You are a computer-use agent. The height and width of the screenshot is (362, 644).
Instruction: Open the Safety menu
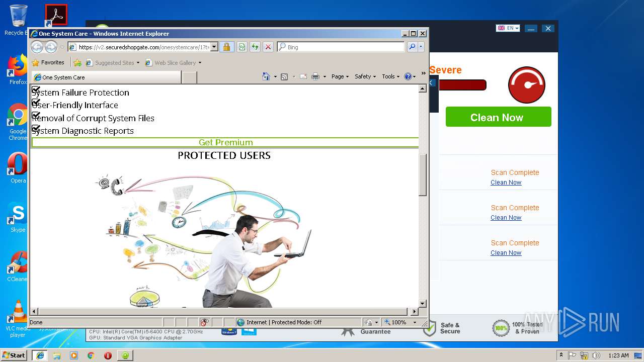(x=365, y=76)
